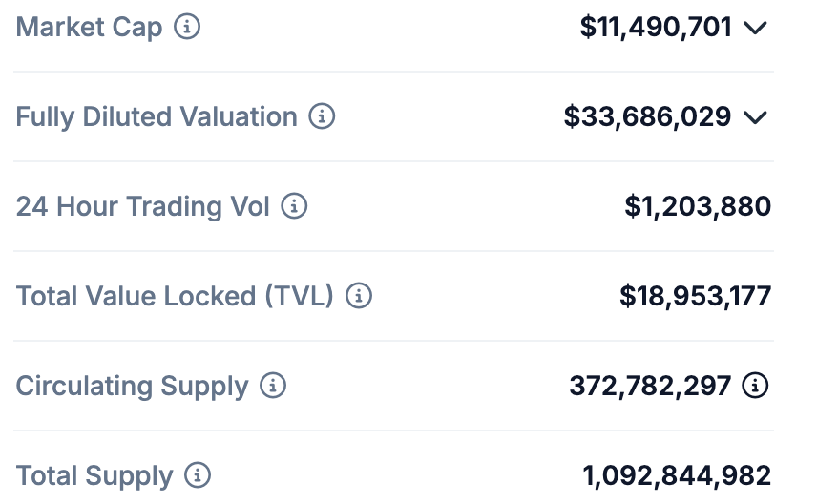Select the $1,203,880 trading volume value
Screen dimensions: 817x504
[698, 206]
